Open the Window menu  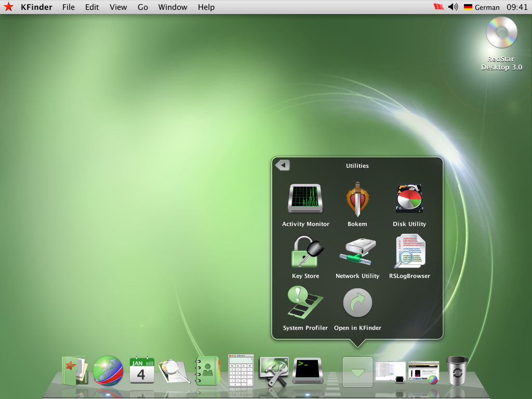[x=172, y=7]
